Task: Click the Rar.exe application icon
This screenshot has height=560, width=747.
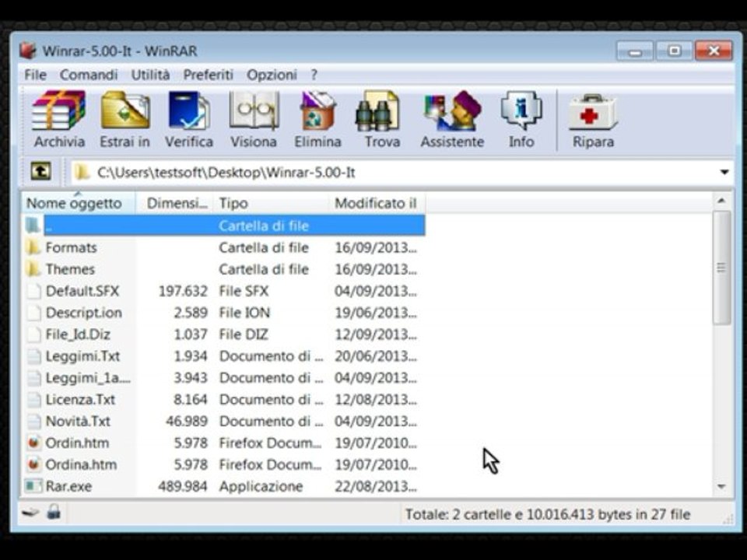Action: pyautogui.click(x=33, y=486)
